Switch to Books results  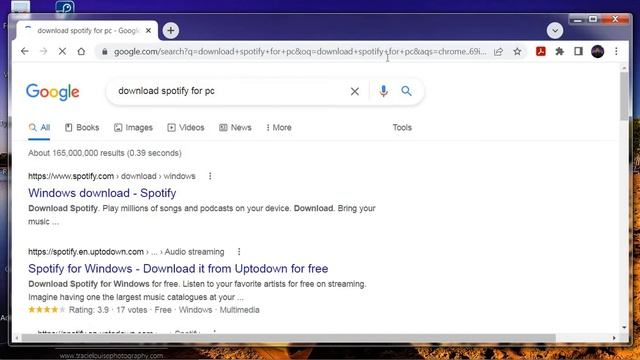[82, 128]
